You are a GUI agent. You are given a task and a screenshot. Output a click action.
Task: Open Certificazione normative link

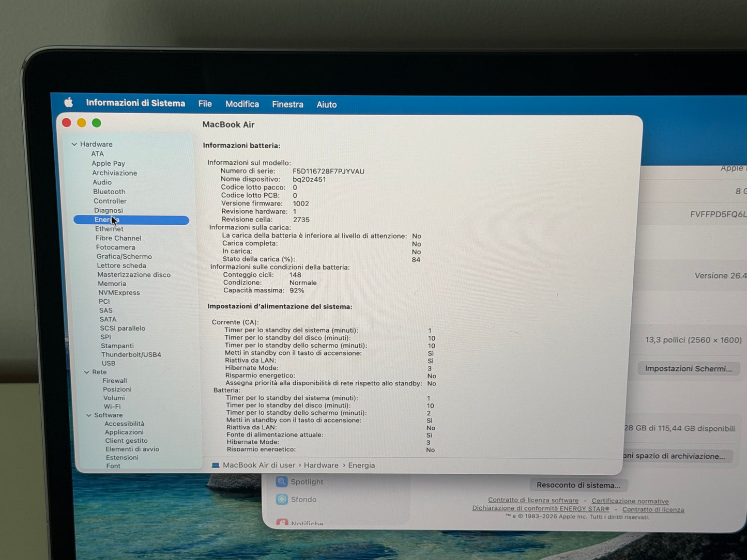click(x=630, y=501)
